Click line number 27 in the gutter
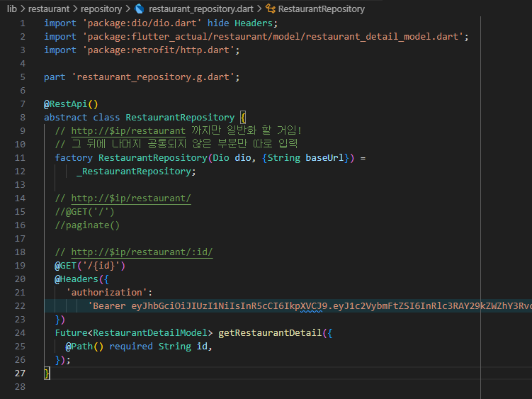The width and height of the screenshot is (532, 399). click(x=20, y=373)
